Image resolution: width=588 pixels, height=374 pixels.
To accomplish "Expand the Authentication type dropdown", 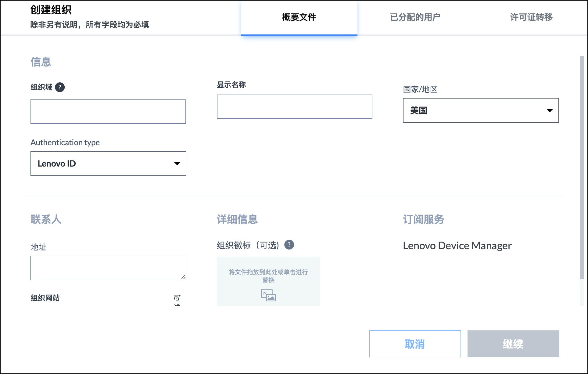I will pyautogui.click(x=108, y=164).
